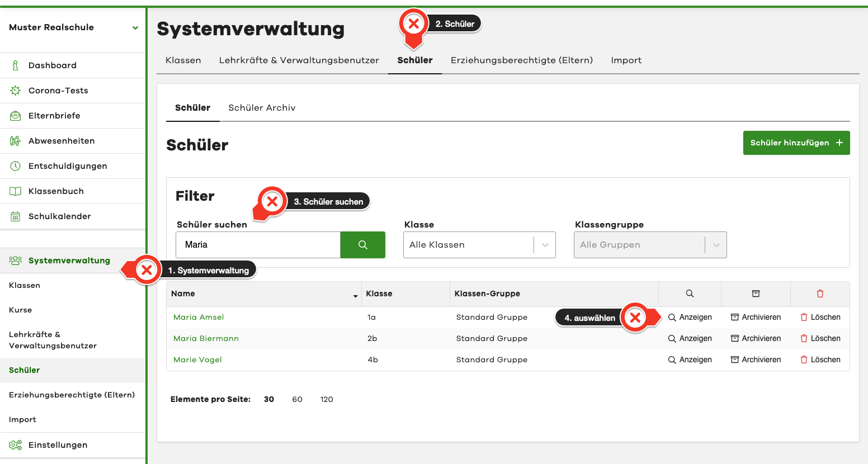Set elements per page to 60

297,399
